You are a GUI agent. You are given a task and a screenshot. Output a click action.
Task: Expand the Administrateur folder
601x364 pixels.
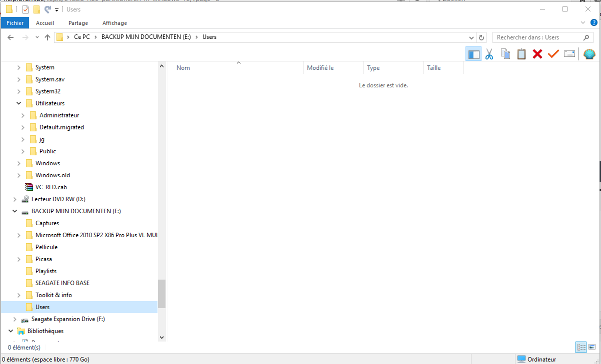click(23, 115)
